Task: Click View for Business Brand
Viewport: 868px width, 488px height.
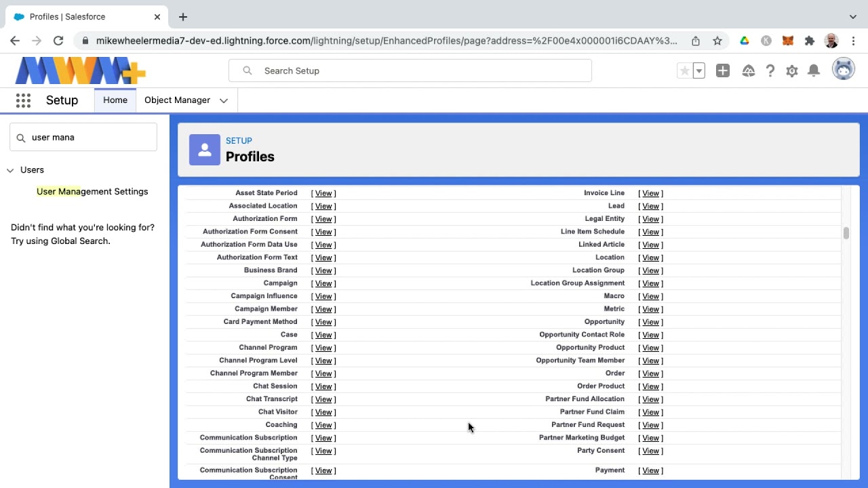Action: pyautogui.click(x=323, y=270)
